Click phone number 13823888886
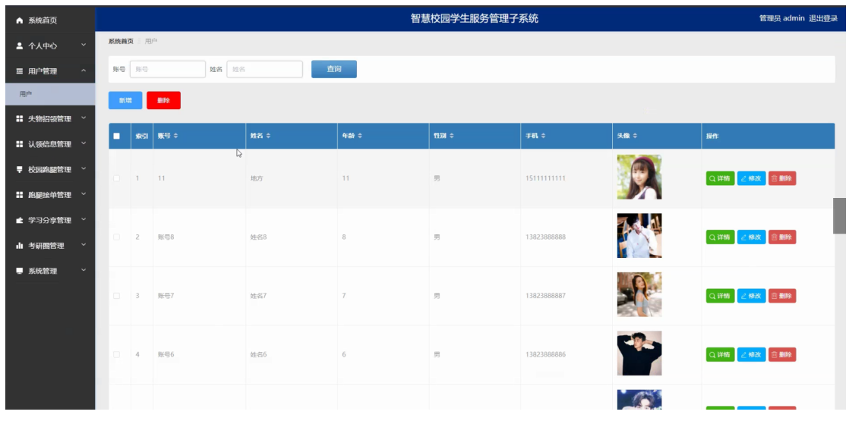 point(545,354)
